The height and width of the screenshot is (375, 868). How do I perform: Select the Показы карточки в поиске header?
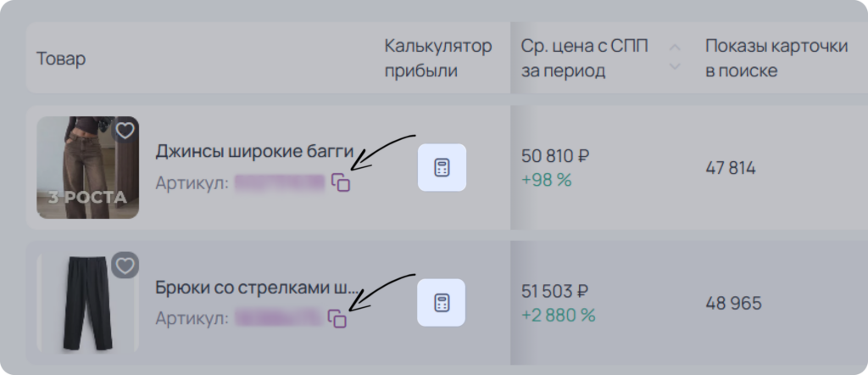click(x=776, y=59)
